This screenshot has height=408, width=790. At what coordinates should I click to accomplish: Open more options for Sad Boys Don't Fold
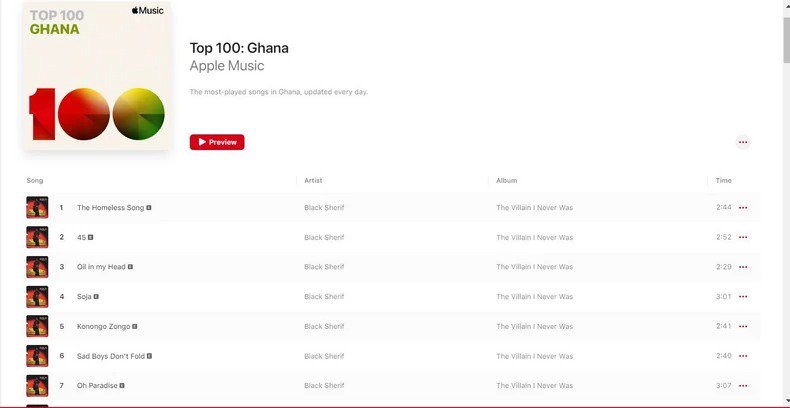pyautogui.click(x=743, y=356)
